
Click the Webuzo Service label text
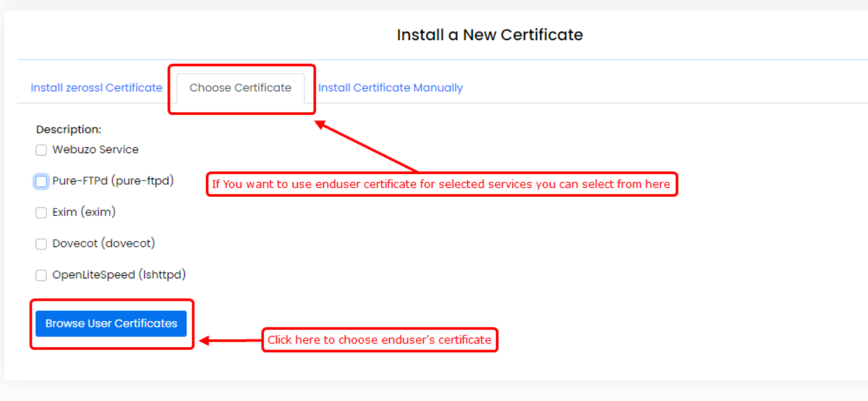click(x=95, y=150)
